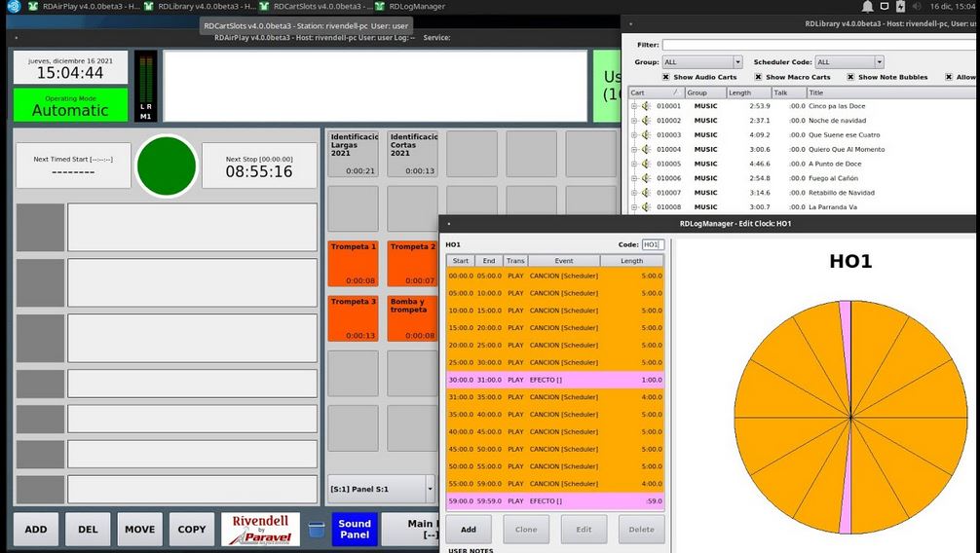
Task: Click the green circular start indicator in RDAirPlay
Action: (x=167, y=166)
